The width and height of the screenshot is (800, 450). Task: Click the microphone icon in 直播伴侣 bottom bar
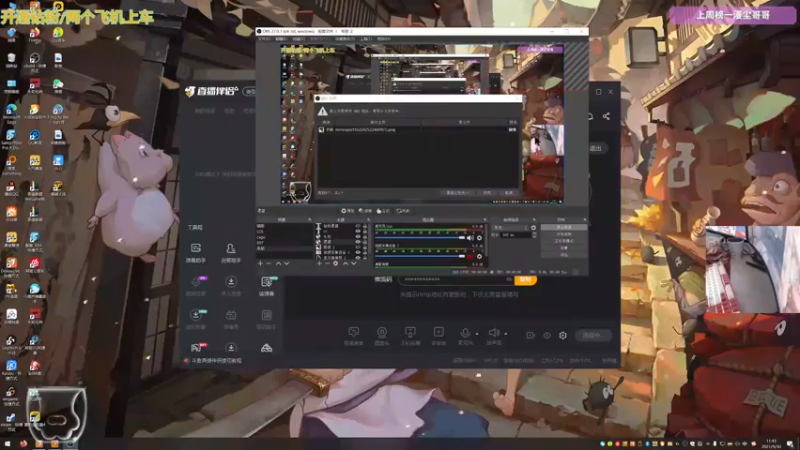click(465, 333)
